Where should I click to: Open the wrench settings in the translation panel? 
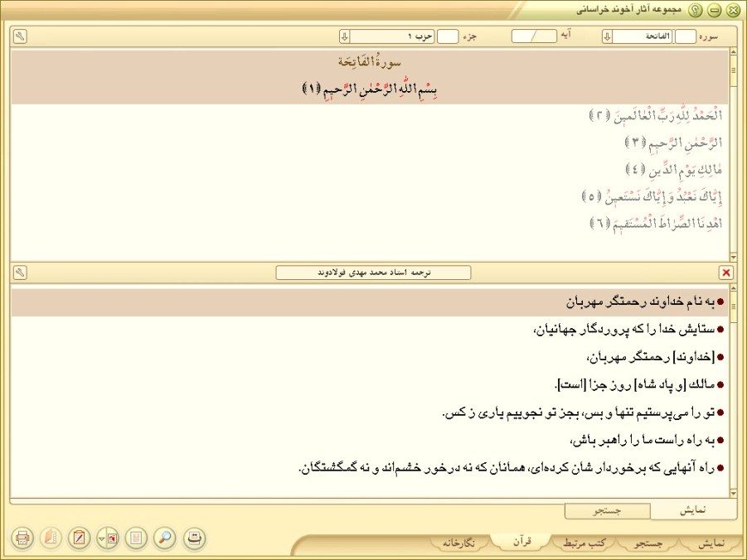(20, 273)
